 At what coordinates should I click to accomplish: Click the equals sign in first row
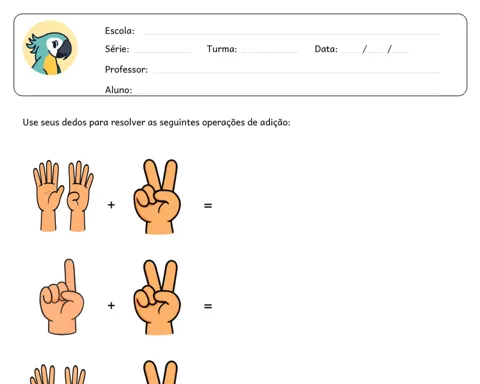tap(208, 206)
